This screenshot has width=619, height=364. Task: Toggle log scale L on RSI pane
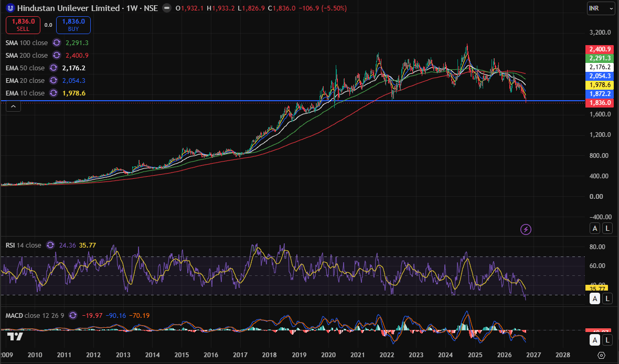(607, 298)
